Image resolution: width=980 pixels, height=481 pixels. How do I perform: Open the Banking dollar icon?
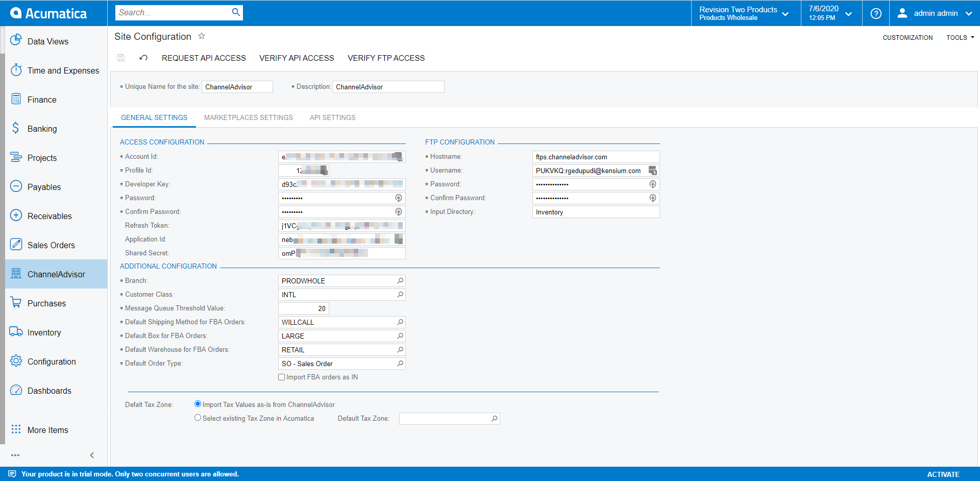[x=16, y=128]
